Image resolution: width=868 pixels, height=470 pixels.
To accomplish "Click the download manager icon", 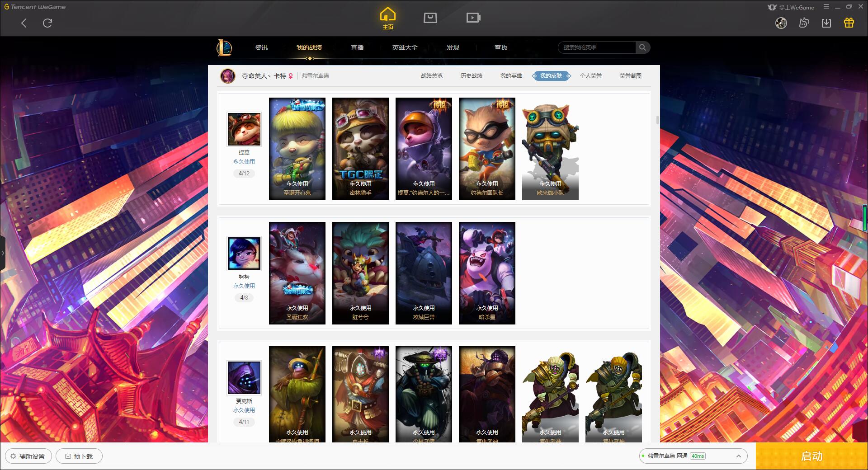I will (x=826, y=23).
